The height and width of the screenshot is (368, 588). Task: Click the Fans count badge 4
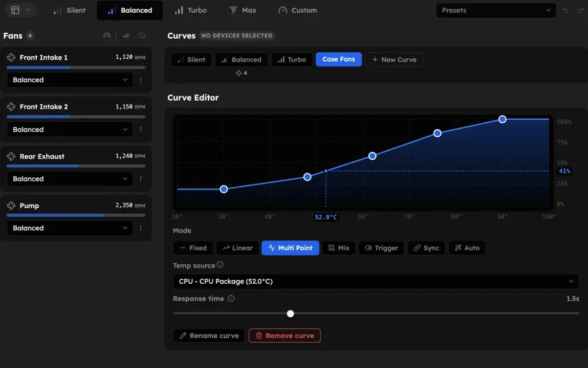(x=29, y=35)
